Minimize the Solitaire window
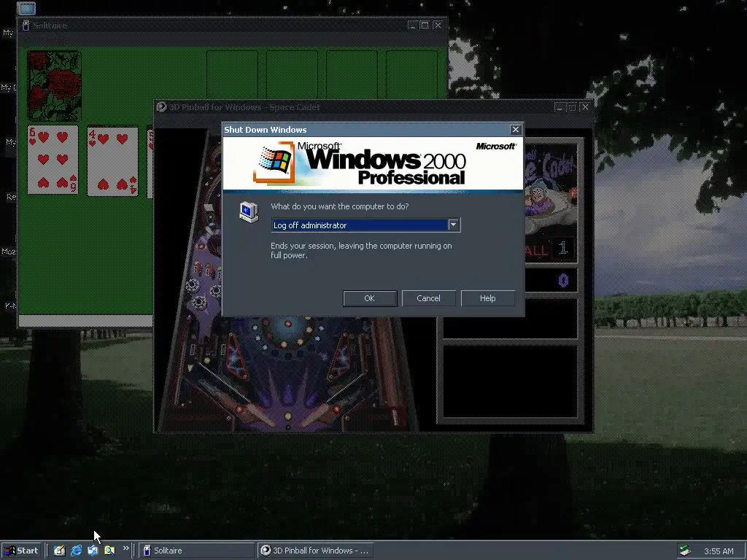The height and width of the screenshot is (560, 747). tap(413, 26)
